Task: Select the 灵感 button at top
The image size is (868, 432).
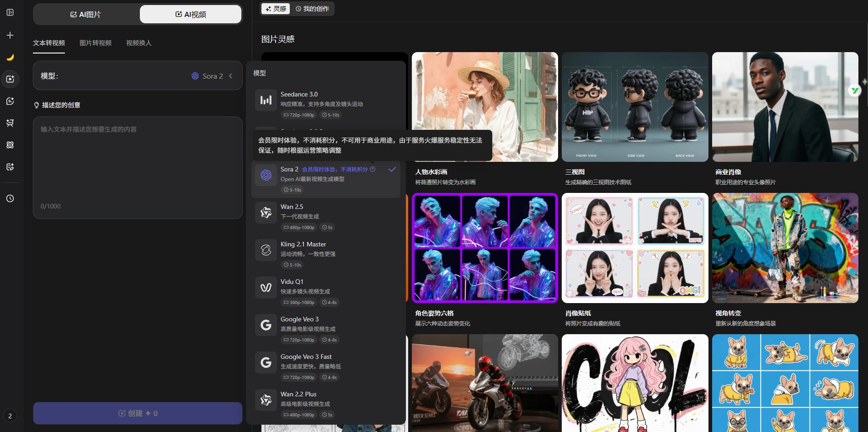Action: (x=276, y=9)
